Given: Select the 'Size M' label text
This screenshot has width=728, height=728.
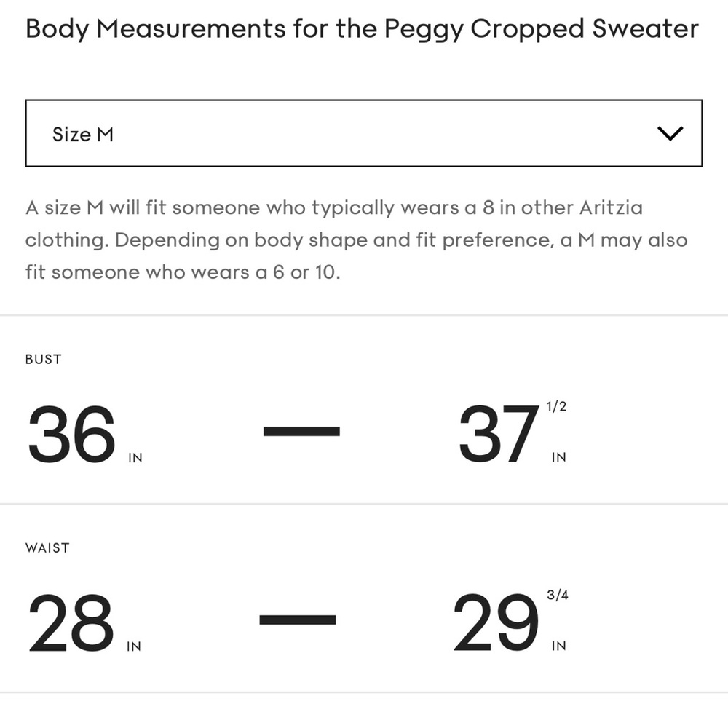Looking at the screenshot, I should pyautogui.click(x=83, y=134).
